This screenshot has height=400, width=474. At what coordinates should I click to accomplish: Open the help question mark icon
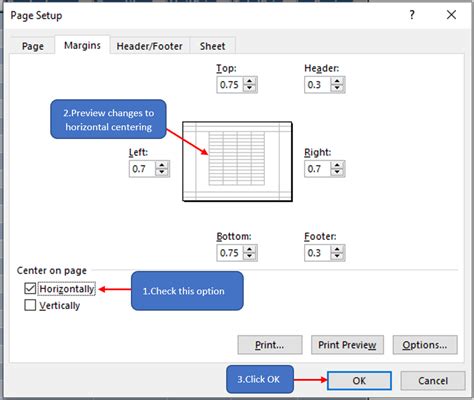pos(412,15)
